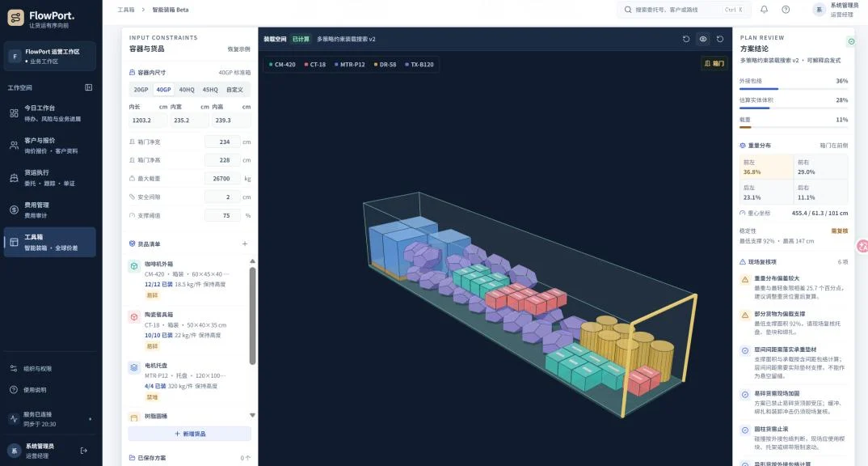Image resolution: width=868 pixels, height=466 pixels.
Task: Click the 估算实体体积 progress bar
Action: [x=794, y=108]
